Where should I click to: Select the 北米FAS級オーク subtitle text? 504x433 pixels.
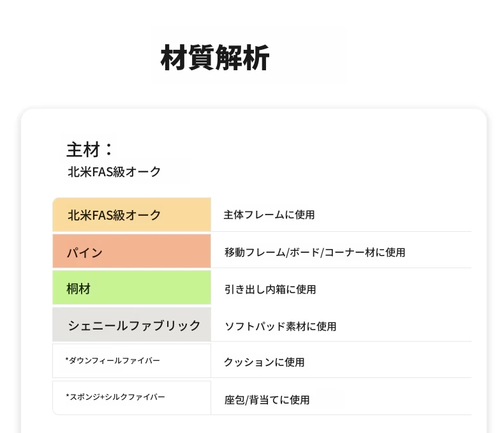point(114,172)
